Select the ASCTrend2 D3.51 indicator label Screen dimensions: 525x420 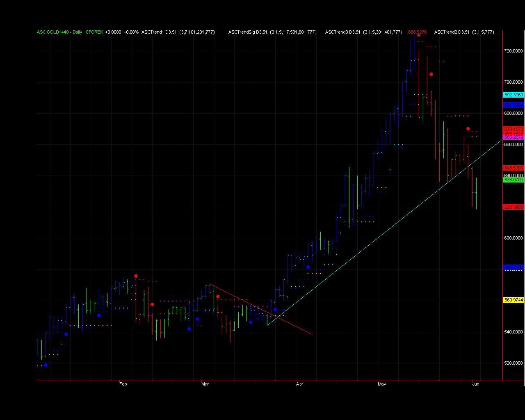(x=452, y=32)
